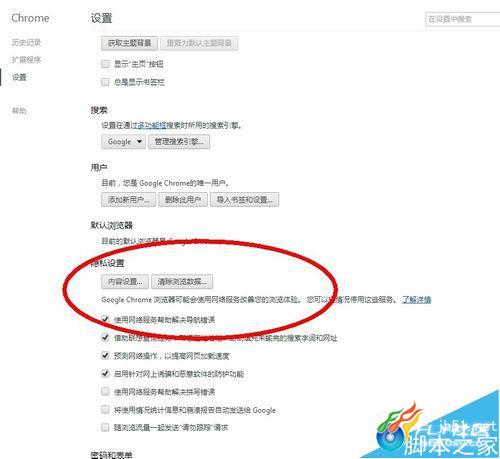Enable the "请勿跟踪" request checkbox
The image size is (500, 459).
[x=105, y=427]
